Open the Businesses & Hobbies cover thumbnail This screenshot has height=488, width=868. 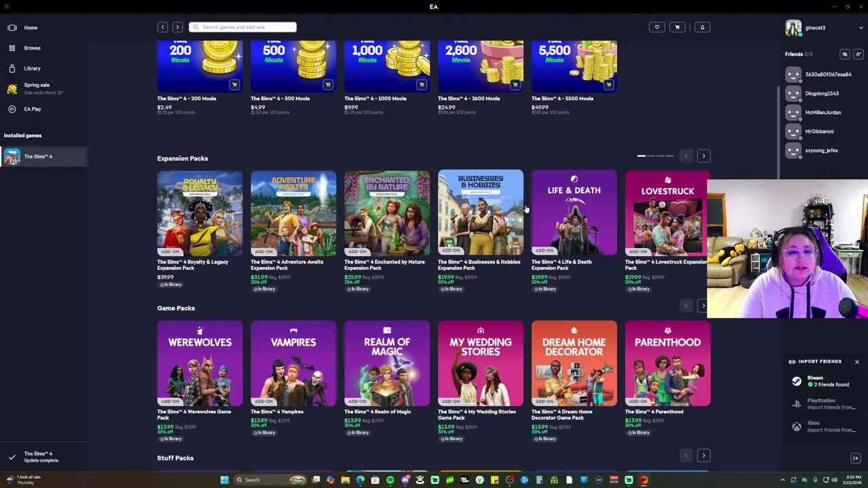click(481, 213)
